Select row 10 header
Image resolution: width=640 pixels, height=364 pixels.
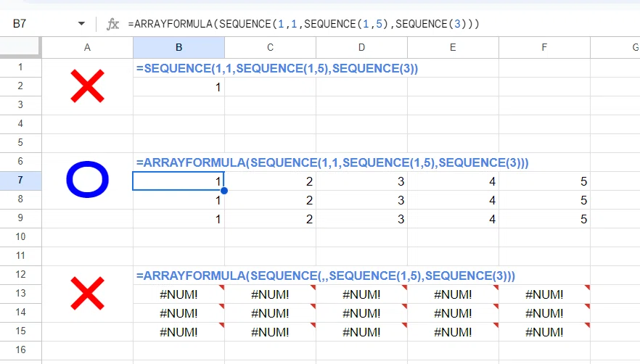20,236
